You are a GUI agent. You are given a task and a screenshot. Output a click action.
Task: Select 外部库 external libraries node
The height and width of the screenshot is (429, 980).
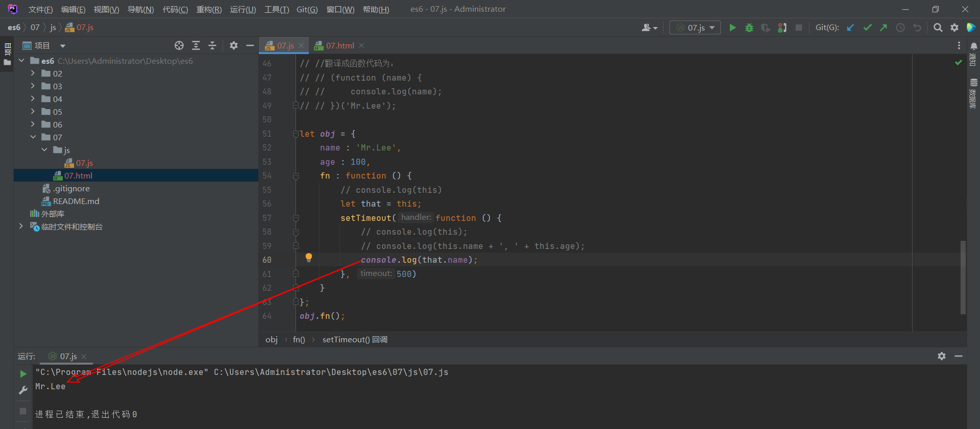[x=53, y=214]
